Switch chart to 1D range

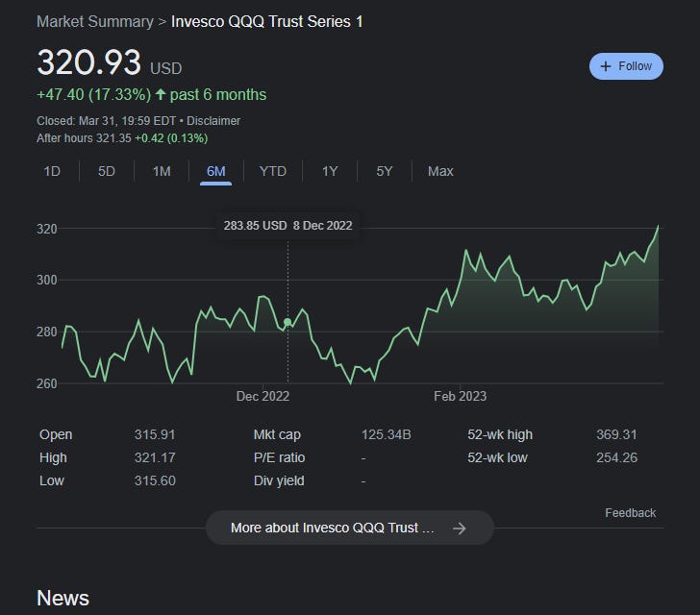[52, 171]
